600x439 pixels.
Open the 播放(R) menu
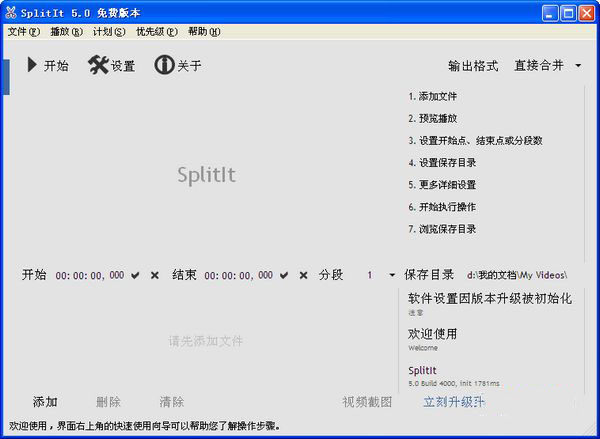click(x=67, y=32)
